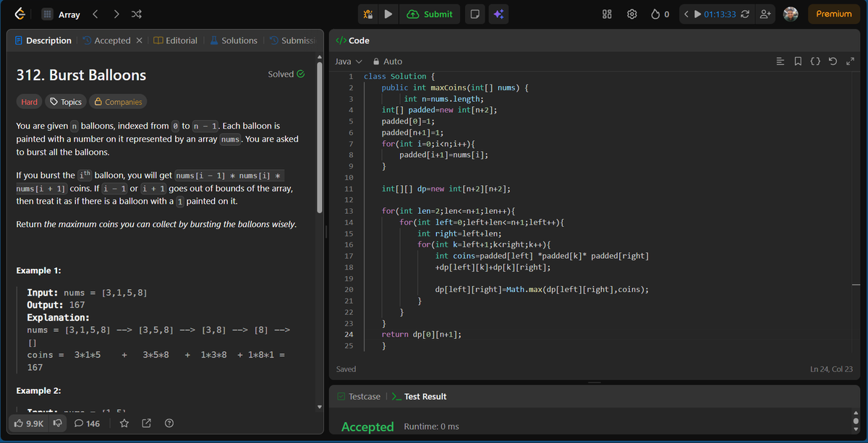The image size is (868, 443).
Task: Expand the Topics tag
Action: coord(65,102)
